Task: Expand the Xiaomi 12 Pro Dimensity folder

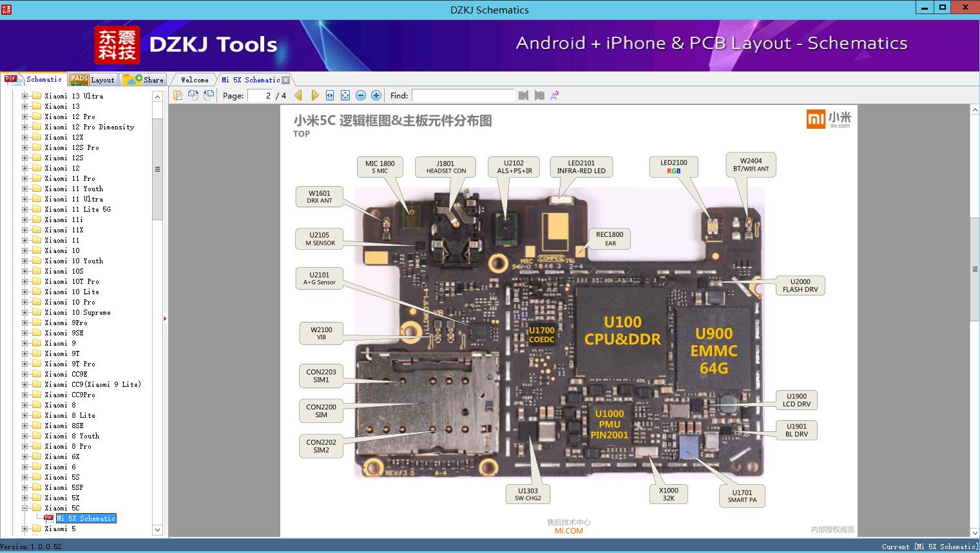Action: click(25, 127)
